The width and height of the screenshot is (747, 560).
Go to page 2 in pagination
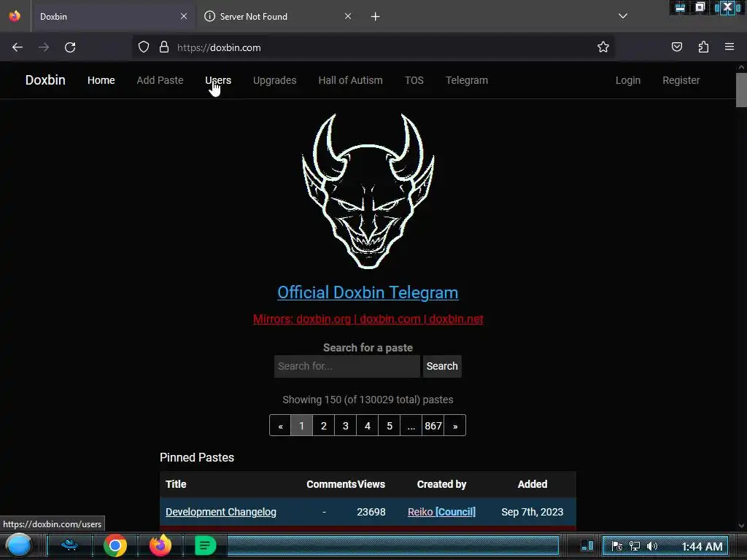pyautogui.click(x=323, y=426)
